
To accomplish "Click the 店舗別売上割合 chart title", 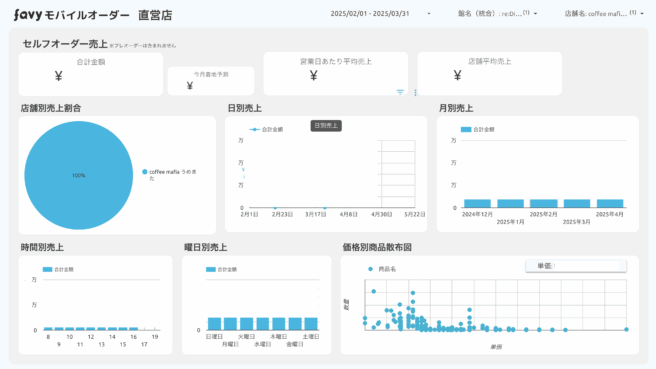I will click(x=51, y=108).
